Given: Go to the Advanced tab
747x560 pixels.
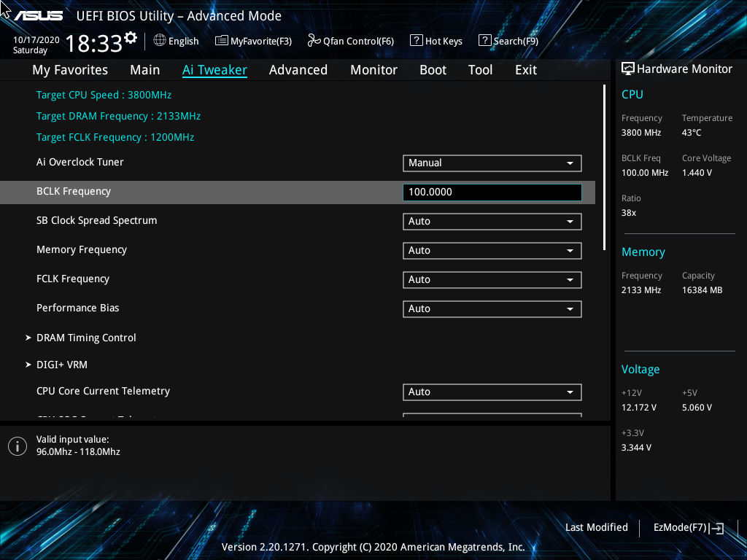Looking at the screenshot, I should click(x=298, y=70).
